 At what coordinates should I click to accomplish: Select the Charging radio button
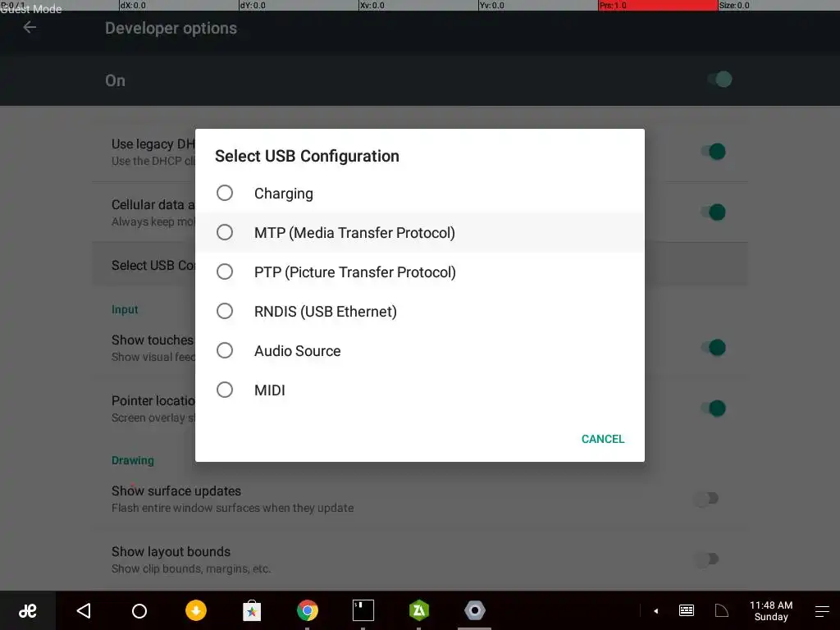click(225, 193)
